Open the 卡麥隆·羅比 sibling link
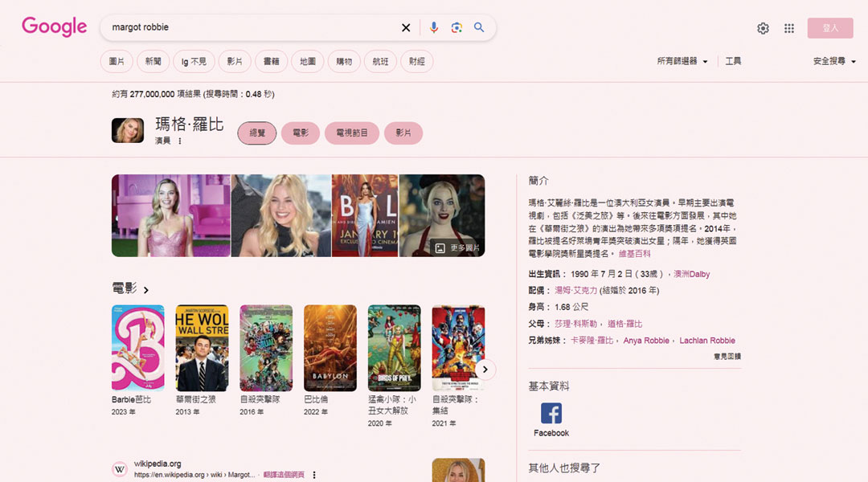The image size is (868, 482). coord(592,341)
